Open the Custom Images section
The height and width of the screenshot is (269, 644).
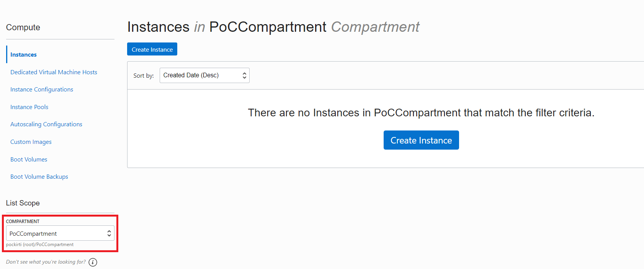coord(31,142)
